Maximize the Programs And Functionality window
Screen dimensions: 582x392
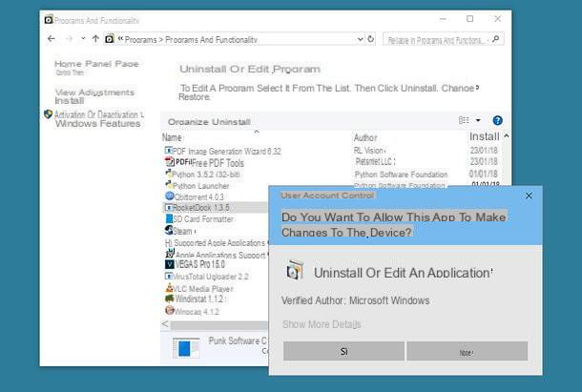point(470,18)
